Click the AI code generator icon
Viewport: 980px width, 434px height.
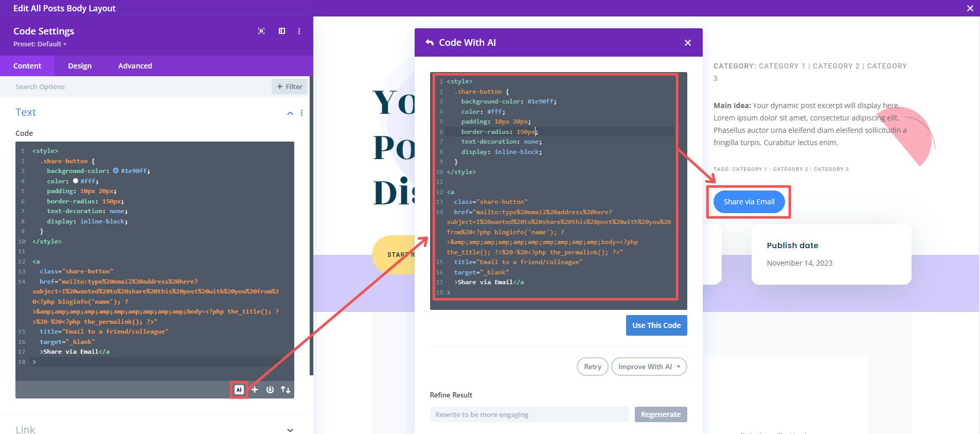239,390
